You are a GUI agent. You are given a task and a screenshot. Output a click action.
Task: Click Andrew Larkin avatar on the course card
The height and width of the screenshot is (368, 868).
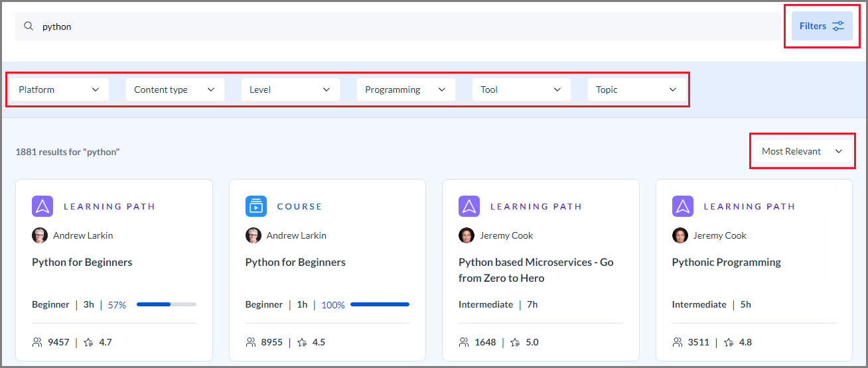point(253,235)
